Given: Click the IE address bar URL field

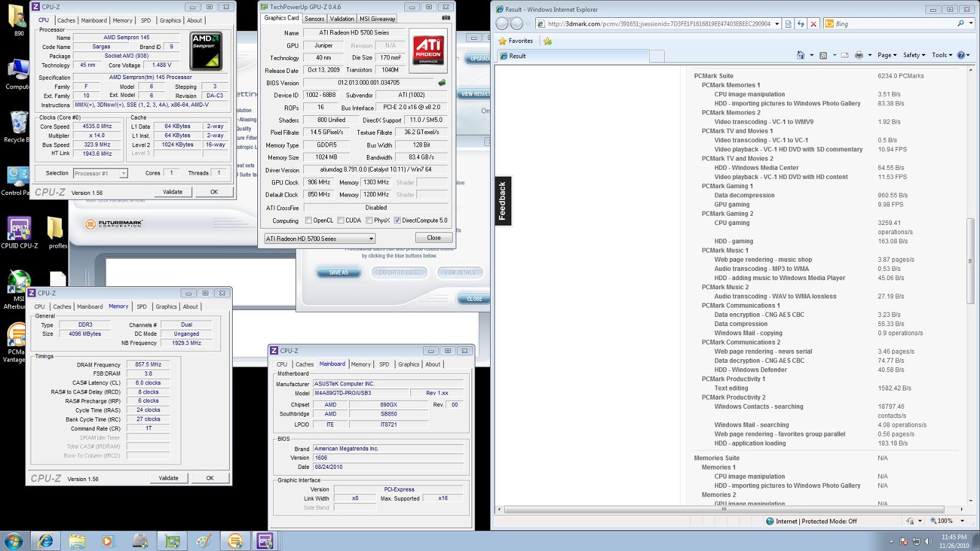Looking at the screenshot, I should click(658, 24).
